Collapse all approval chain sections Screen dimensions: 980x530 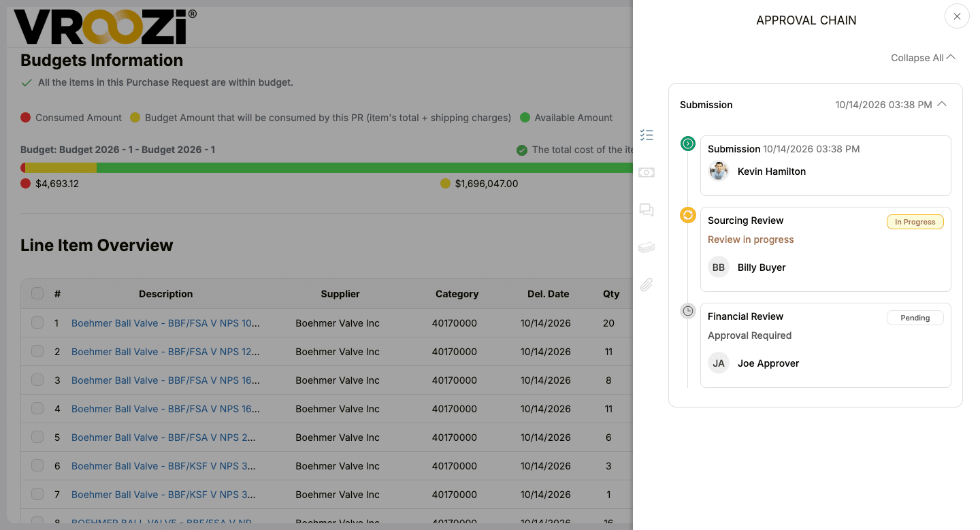(923, 58)
